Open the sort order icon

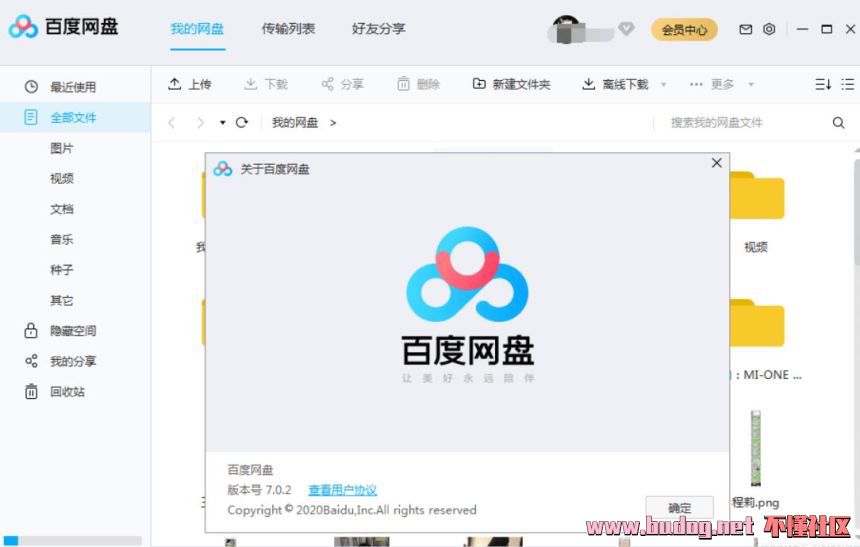coord(823,84)
